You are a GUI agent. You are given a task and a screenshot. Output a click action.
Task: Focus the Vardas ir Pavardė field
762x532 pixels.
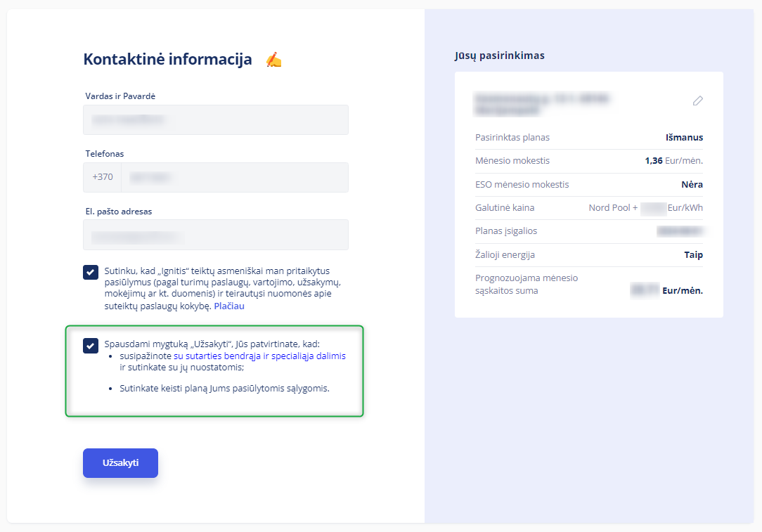click(216, 119)
